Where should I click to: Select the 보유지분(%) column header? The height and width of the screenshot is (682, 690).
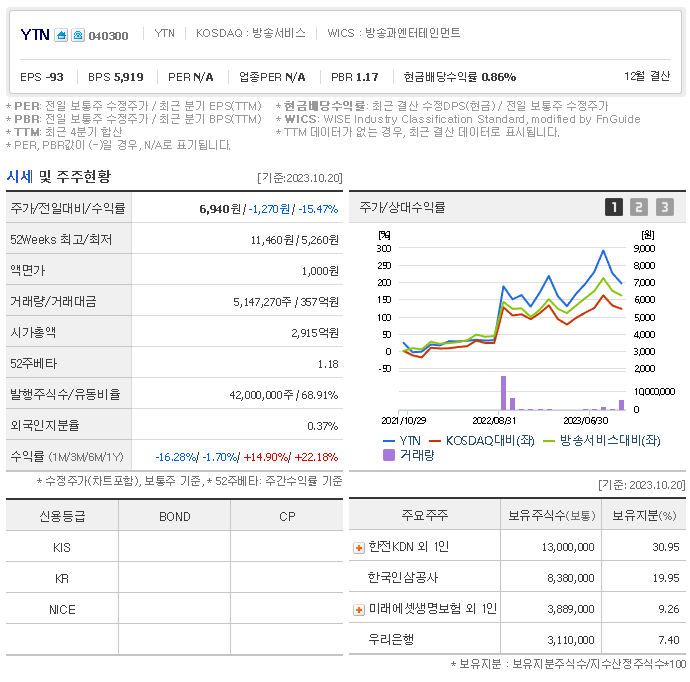point(644,515)
